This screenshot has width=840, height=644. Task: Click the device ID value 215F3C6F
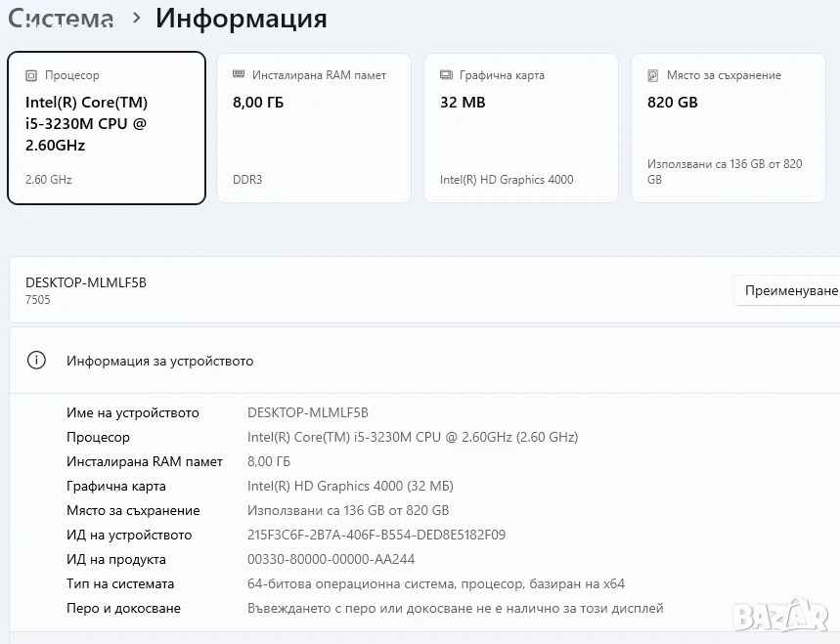tap(376, 535)
